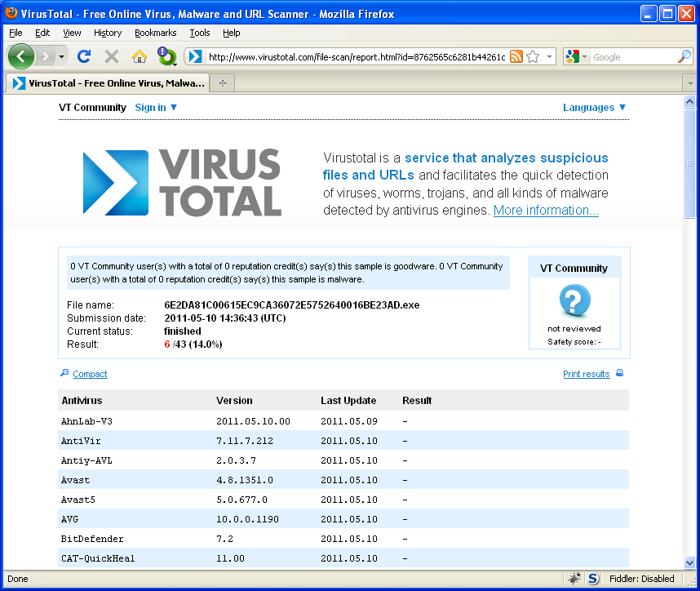Open the Tools menu
This screenshot has width=700, height=591.
[x=200, y=33]
